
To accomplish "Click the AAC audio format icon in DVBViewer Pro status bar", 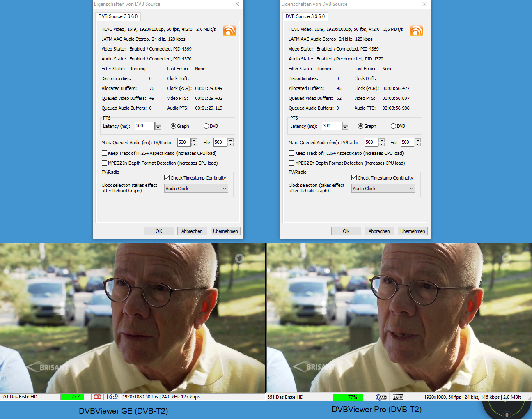I will (x=381, y=397).
